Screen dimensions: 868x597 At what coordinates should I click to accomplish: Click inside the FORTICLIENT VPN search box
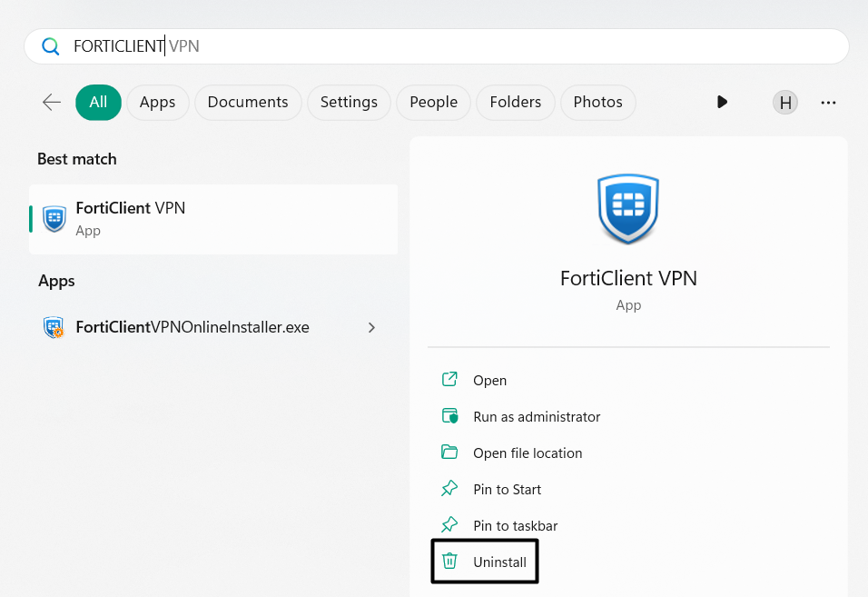pos(454,46)
